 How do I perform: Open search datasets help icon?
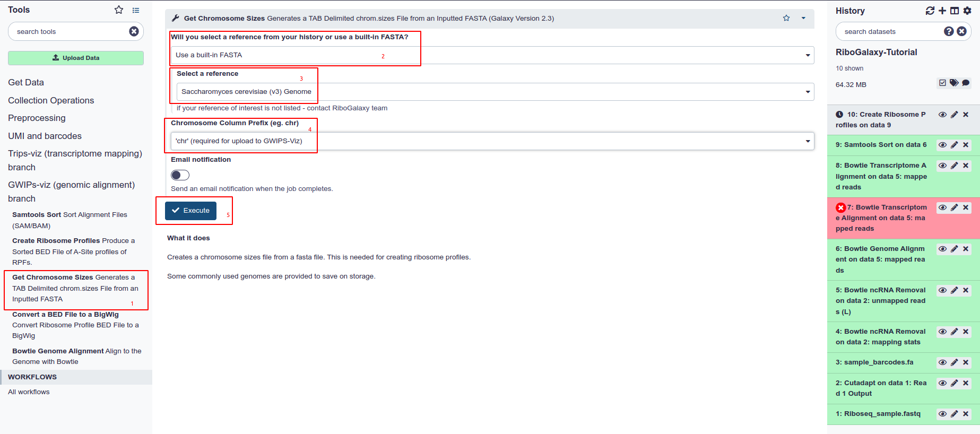pos(949,31)
